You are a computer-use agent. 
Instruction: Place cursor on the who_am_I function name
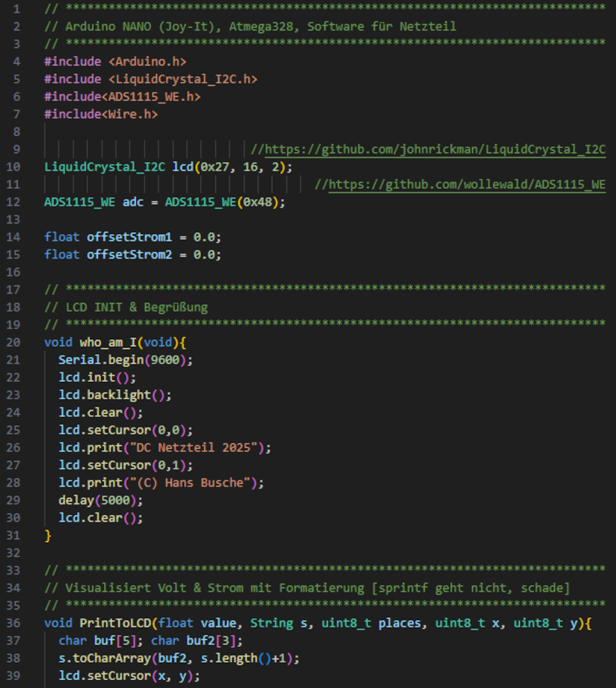coord(108,342)
